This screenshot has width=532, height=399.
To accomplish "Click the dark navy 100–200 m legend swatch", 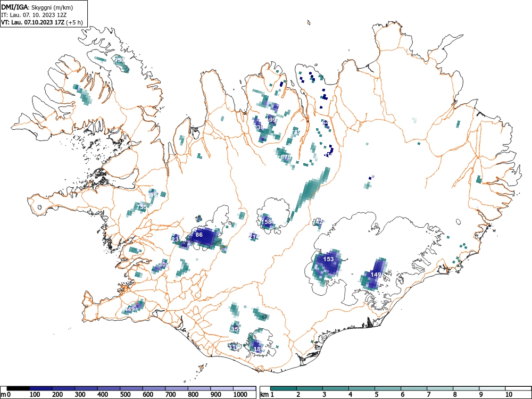I will (x=41, y=388).
